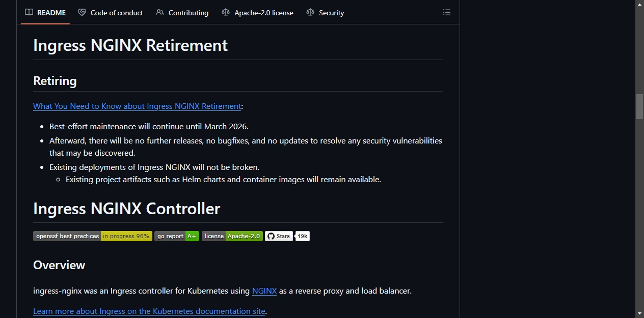Select the Apache-2.0 license tab

pos(257,13)
